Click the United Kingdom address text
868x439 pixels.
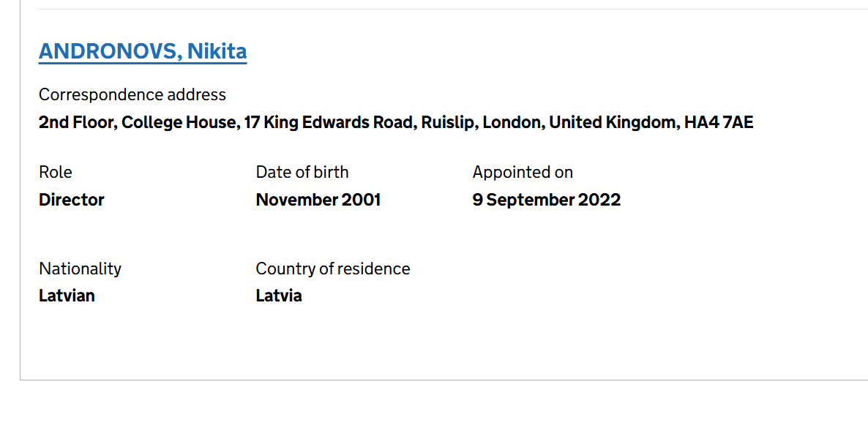(613, 122)
